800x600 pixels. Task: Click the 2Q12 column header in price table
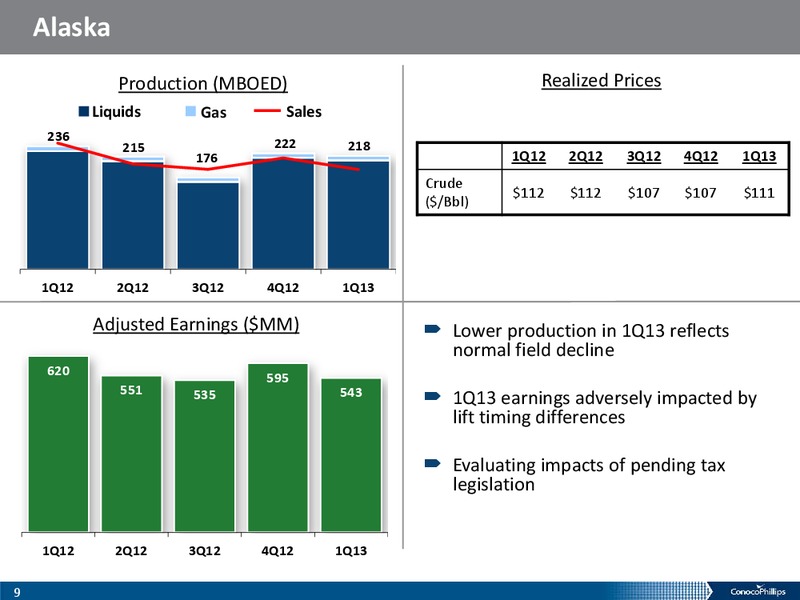[586, 156]
